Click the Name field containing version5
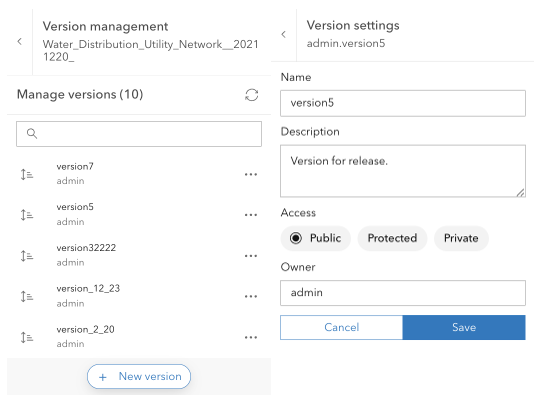The width and height of the screenshot is (534, 402). coord(403,103)
